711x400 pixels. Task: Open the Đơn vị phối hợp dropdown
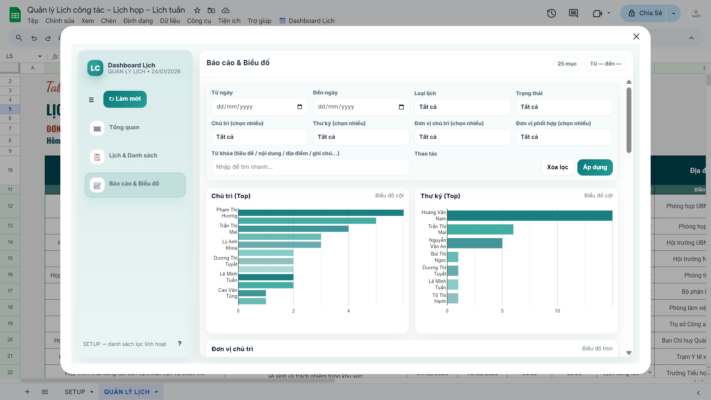[563, 137]
